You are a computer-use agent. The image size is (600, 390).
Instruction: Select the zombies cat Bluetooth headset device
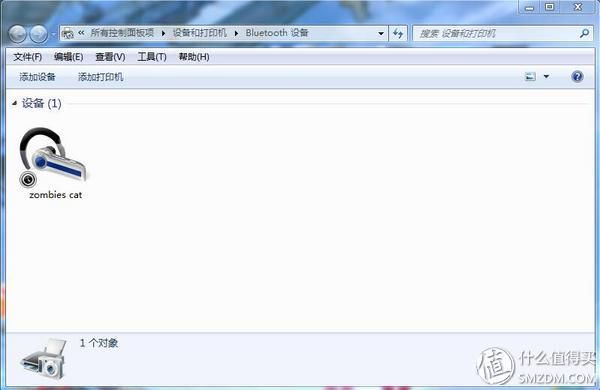(54, 163)
